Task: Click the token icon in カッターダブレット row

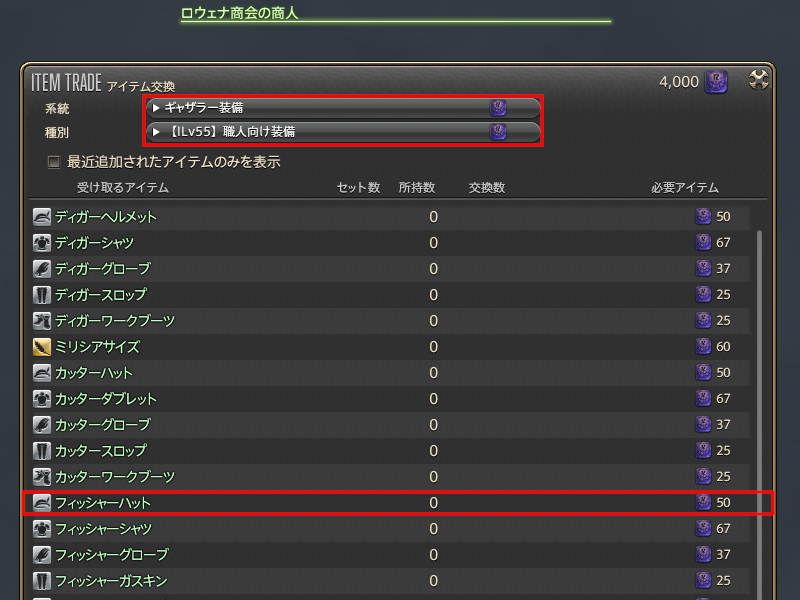Action: [703, 398]
